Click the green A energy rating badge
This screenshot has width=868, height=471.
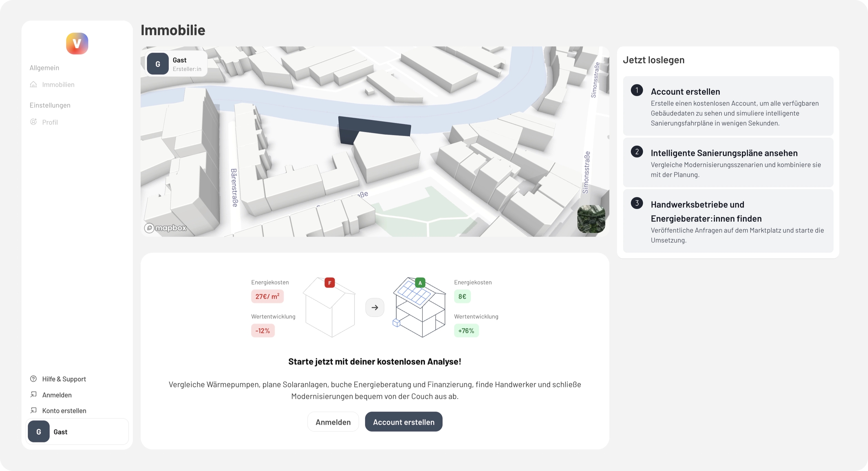click(x=420, y=283)
